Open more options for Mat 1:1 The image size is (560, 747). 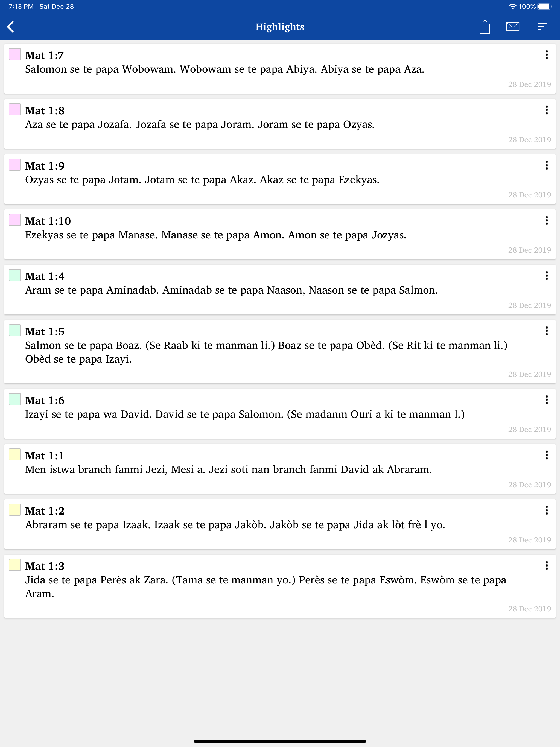pyautogui.click(x=547, y=455)
